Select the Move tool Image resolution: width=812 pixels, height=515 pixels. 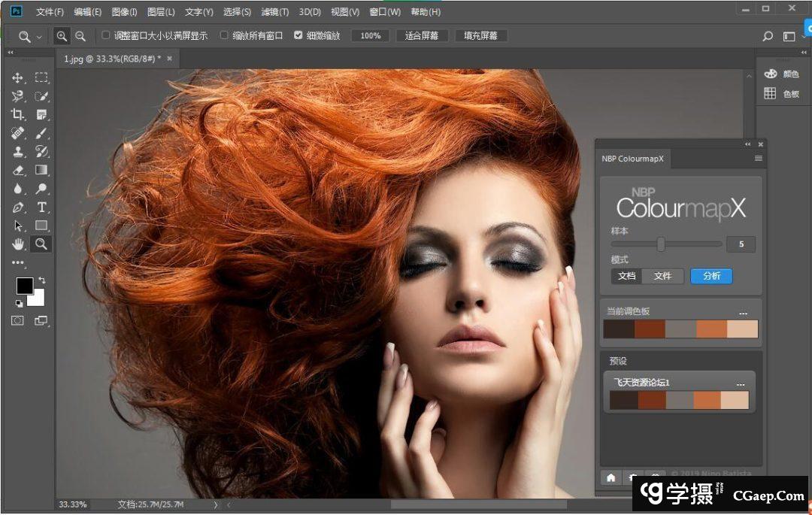point(18,78)
